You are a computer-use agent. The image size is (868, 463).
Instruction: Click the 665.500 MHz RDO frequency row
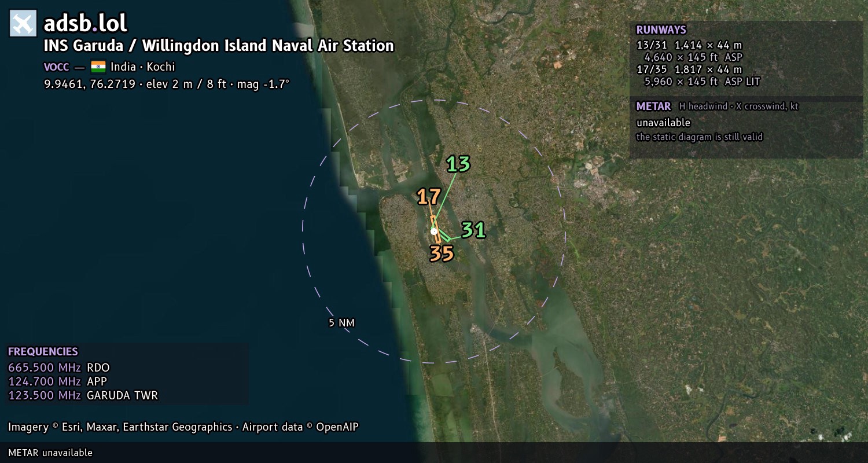click(x=59, y=368)
